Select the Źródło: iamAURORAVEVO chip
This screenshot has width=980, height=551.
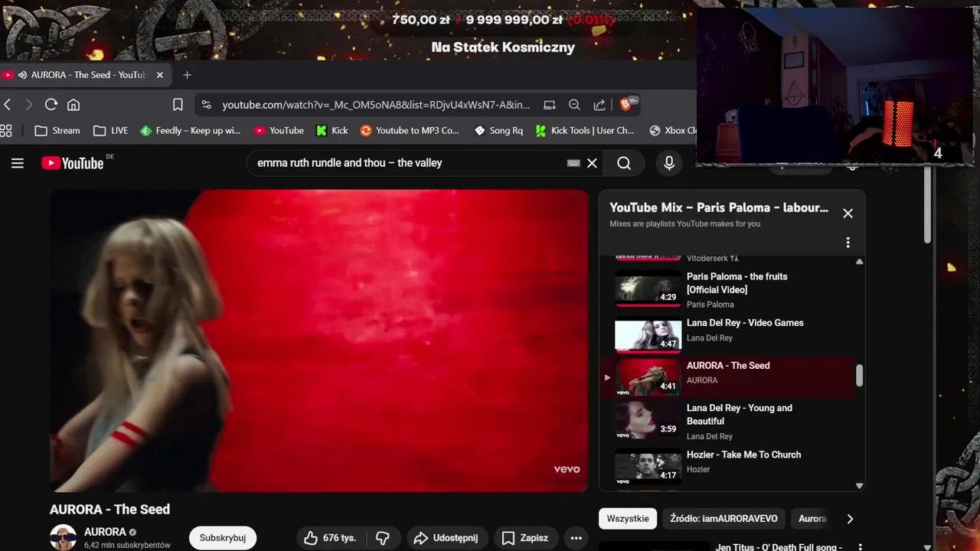click(x=724, y=519)
